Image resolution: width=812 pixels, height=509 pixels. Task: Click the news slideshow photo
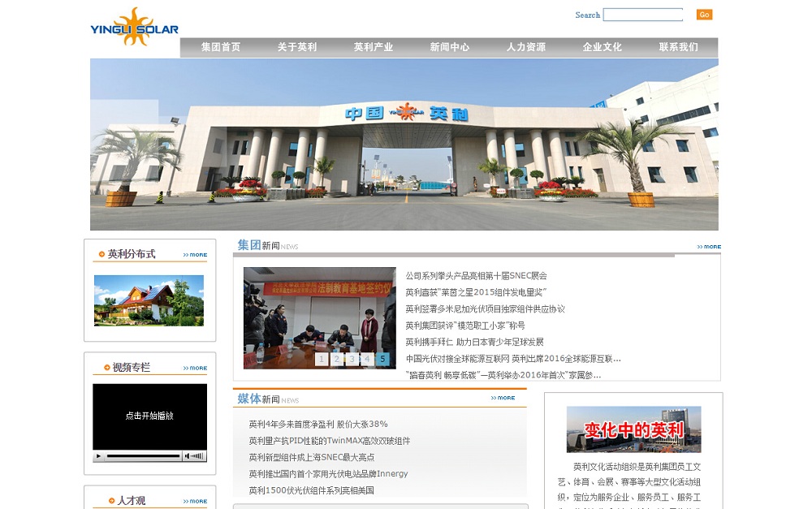click(319, 318)
